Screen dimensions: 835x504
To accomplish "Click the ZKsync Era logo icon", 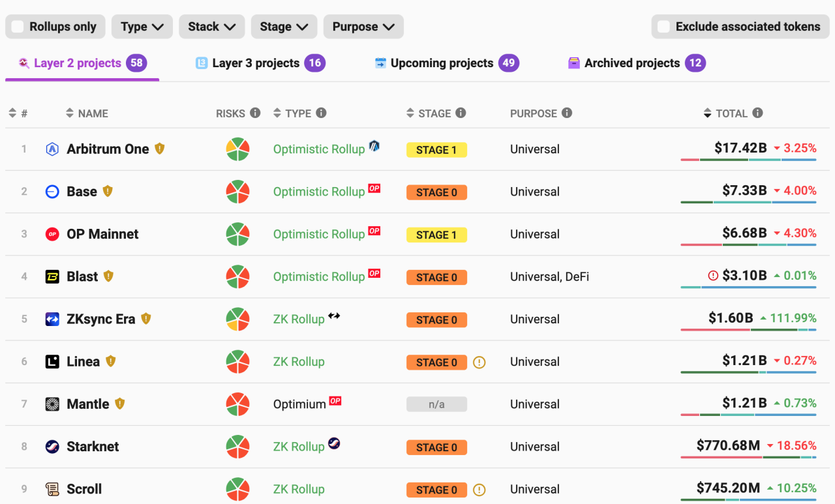I will [x=52, y=319].
